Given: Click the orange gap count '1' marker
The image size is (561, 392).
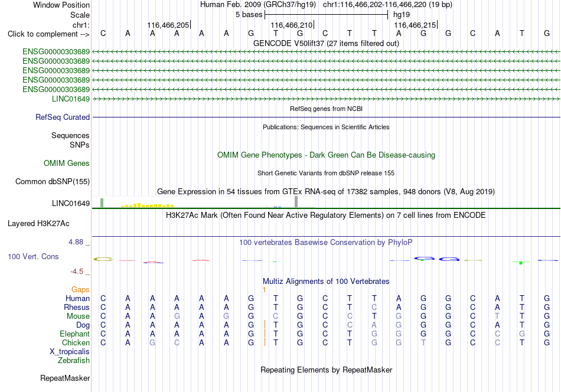Looking at the screenshot, I should pyautogui.click(x=264, y=290).
